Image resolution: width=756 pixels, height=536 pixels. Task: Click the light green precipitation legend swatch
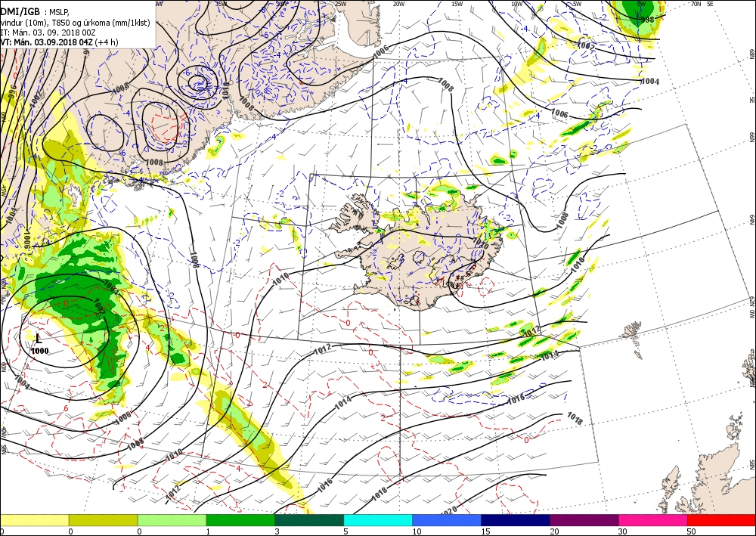(x=172, y=521)
